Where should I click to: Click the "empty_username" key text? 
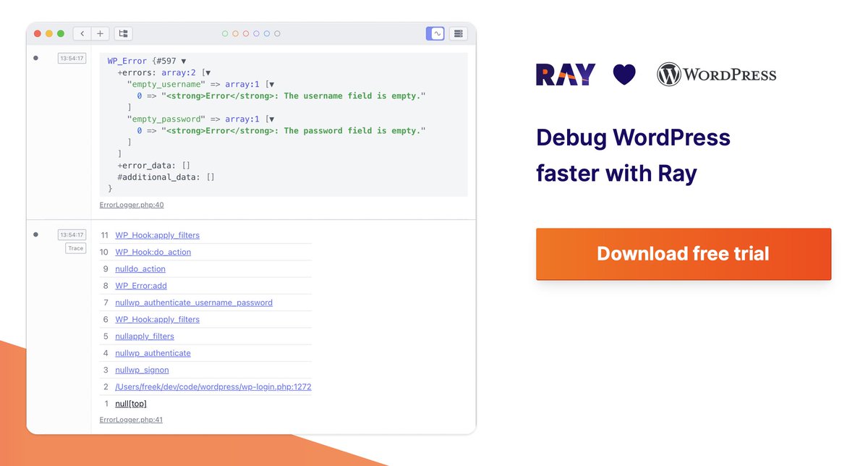[x=166, y=85]
